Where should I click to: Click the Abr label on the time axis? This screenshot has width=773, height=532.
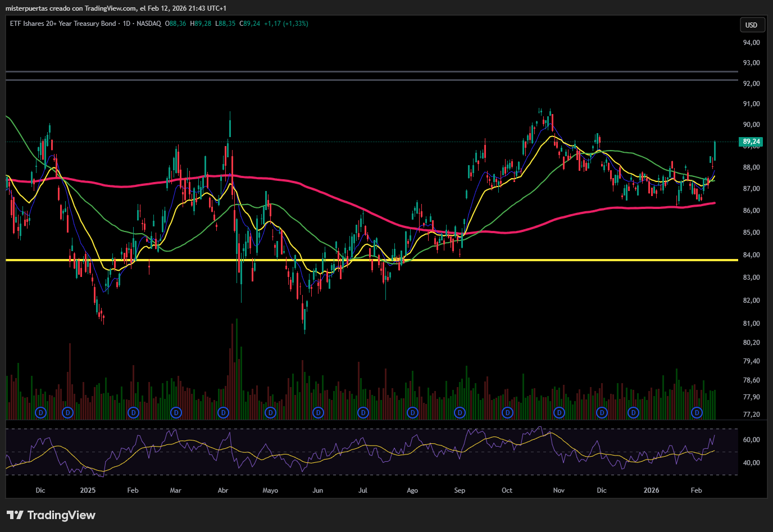(223, 490)
